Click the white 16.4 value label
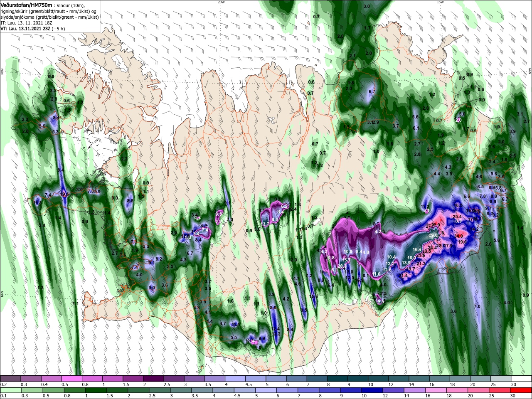This screenshot has height=399, width=532. click(417, 249)
